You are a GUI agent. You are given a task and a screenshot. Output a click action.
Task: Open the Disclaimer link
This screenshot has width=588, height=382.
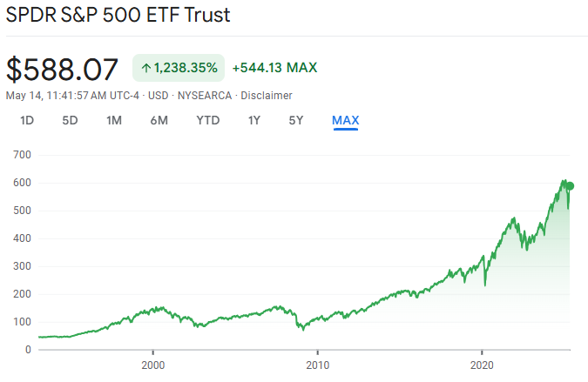pos(267,96)
